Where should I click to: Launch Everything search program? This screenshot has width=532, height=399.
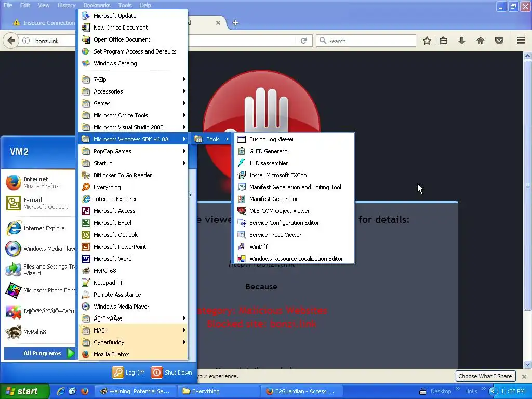click(x=133, y=187)
